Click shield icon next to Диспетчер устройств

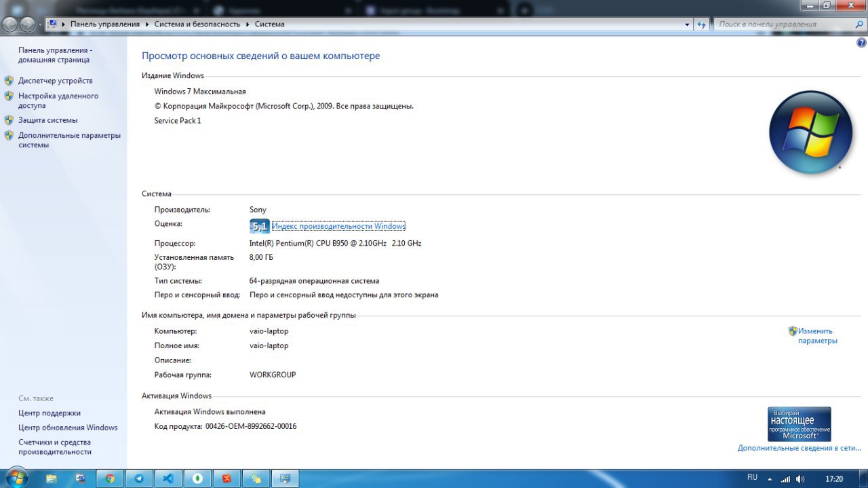pos(9,81)
